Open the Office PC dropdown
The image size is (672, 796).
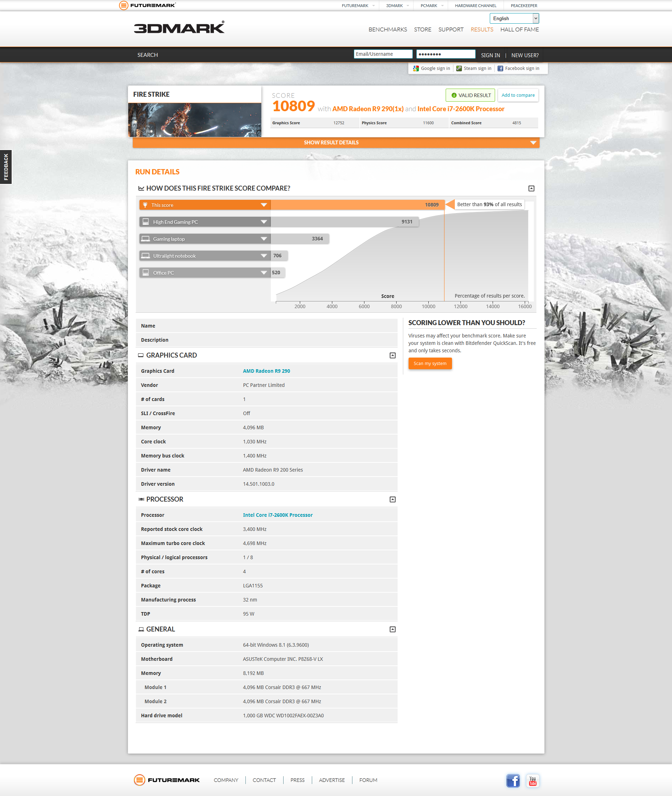pos(264,272)
